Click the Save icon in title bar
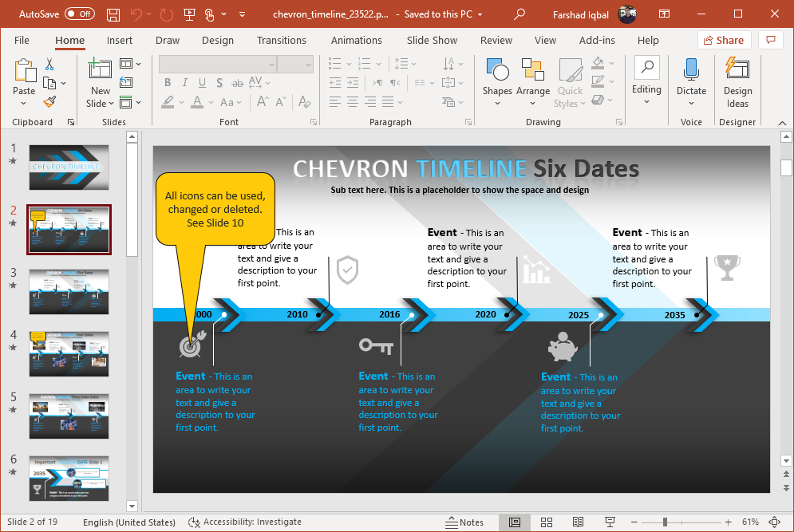The image size is (794, 532). click(113, 14)
